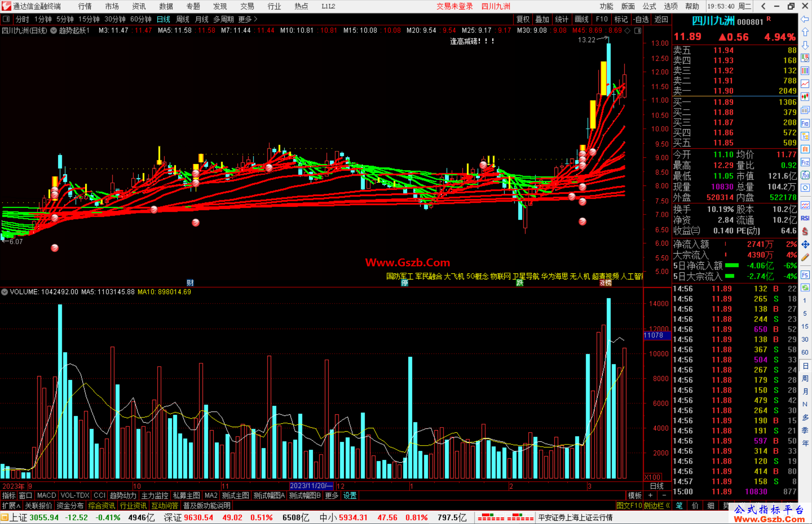Image resolution: width=812 pixels, height=524 pixels.
Task: Select the 主力监控 indicator tab
Action: click(155, 495)
